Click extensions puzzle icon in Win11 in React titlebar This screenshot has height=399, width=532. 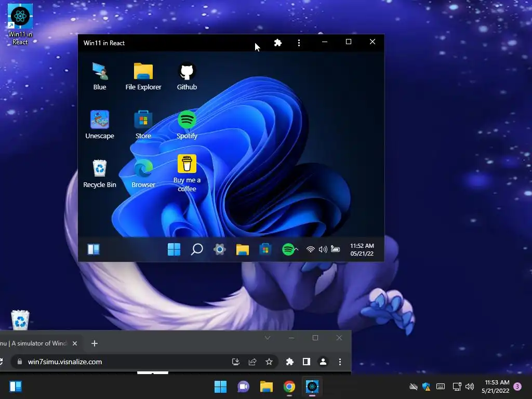click(278, 43)
